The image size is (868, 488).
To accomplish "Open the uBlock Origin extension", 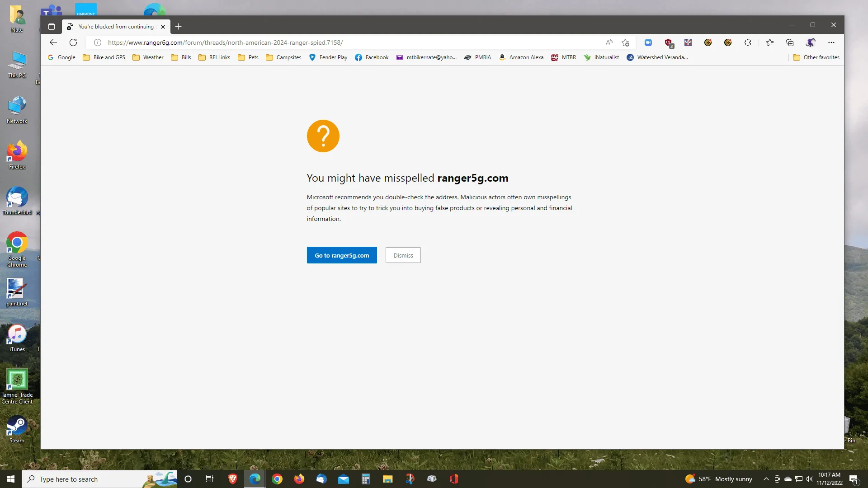I will coord(669,43).
